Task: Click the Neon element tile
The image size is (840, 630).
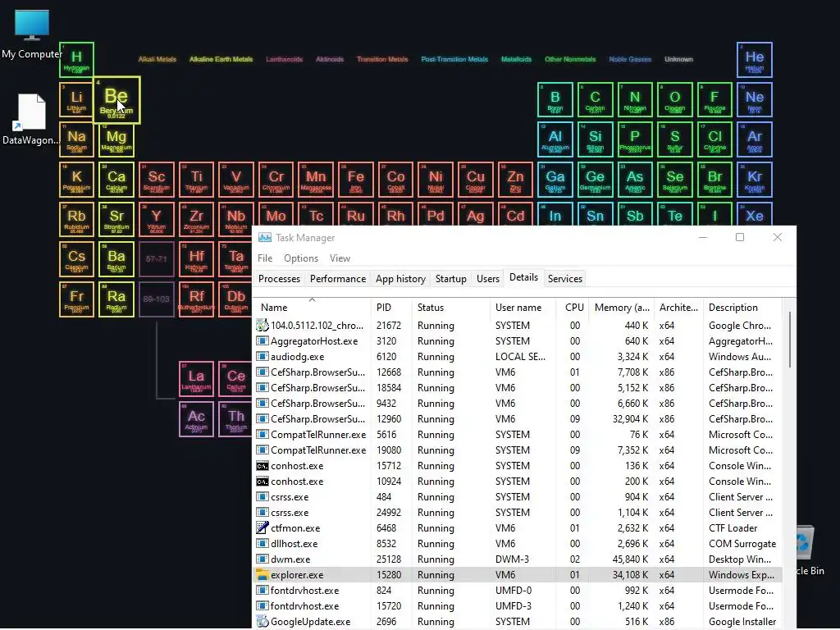Action: point(755,99)
